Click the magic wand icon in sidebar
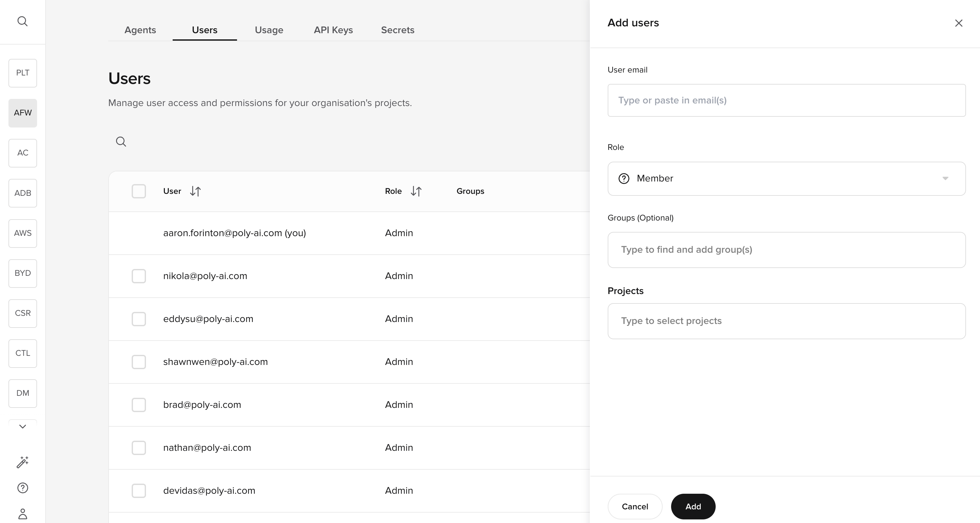 click(22, 462)
